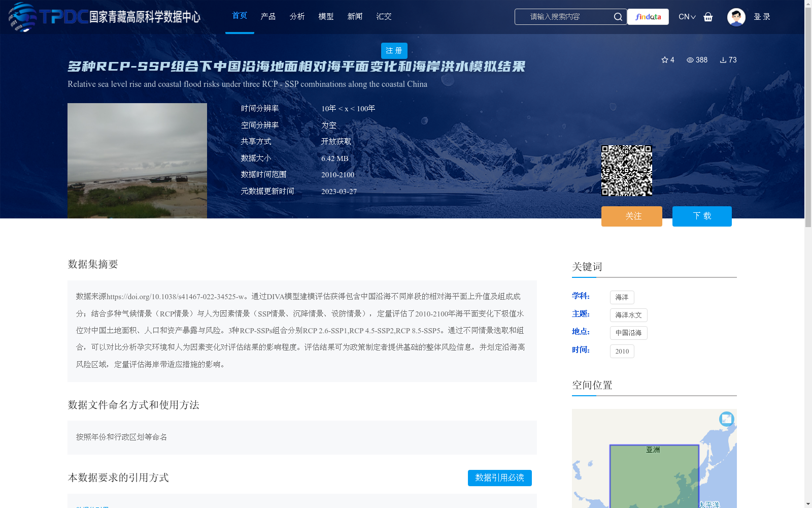Click the 6.42 MB data size value
Image resolution: width=812 pixels, height=508 pixels.
click(x=335, y=158)
